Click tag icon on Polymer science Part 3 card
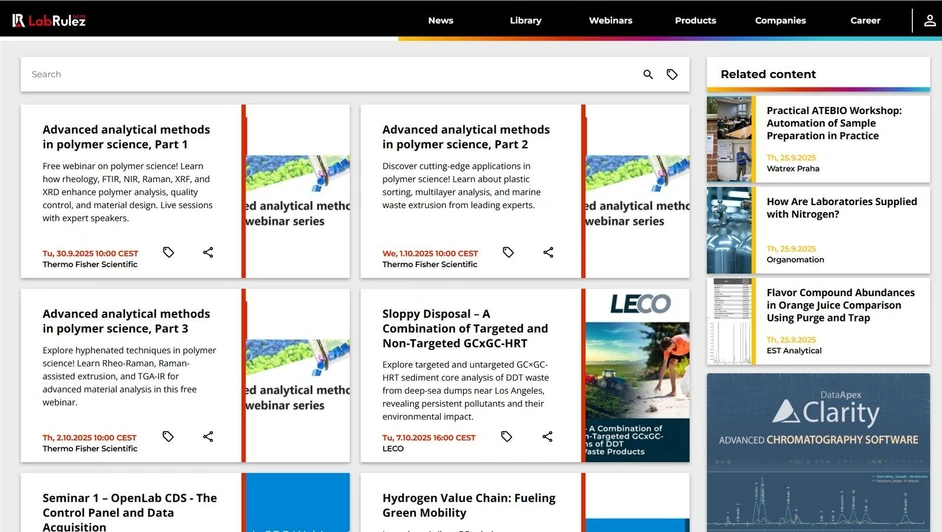Screen dimensions: 942x532 (x=168, y=437)
